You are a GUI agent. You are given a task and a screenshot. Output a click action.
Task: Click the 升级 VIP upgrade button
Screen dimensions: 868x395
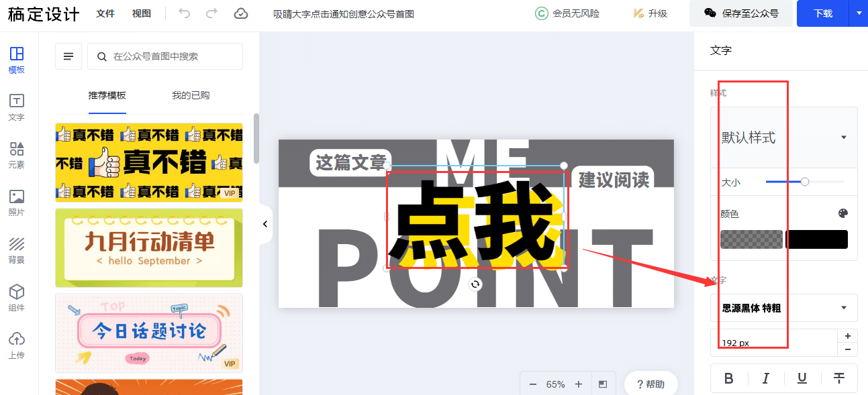pos(650,13)
